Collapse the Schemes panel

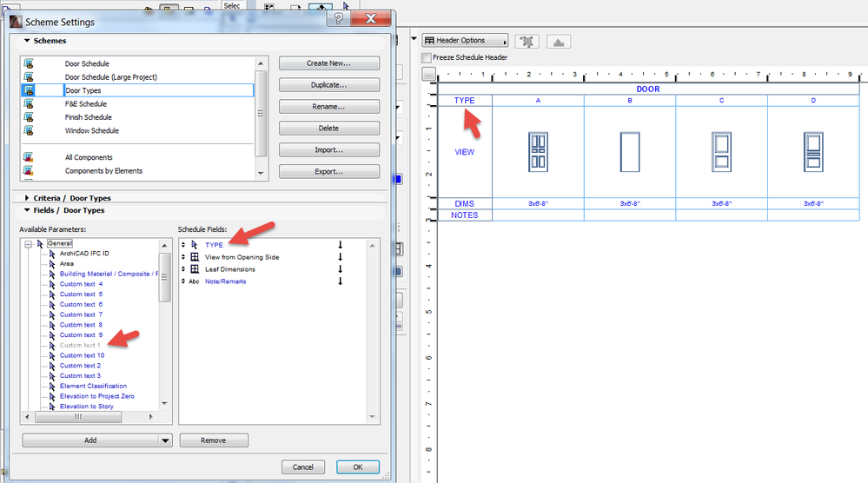point(27,40)
